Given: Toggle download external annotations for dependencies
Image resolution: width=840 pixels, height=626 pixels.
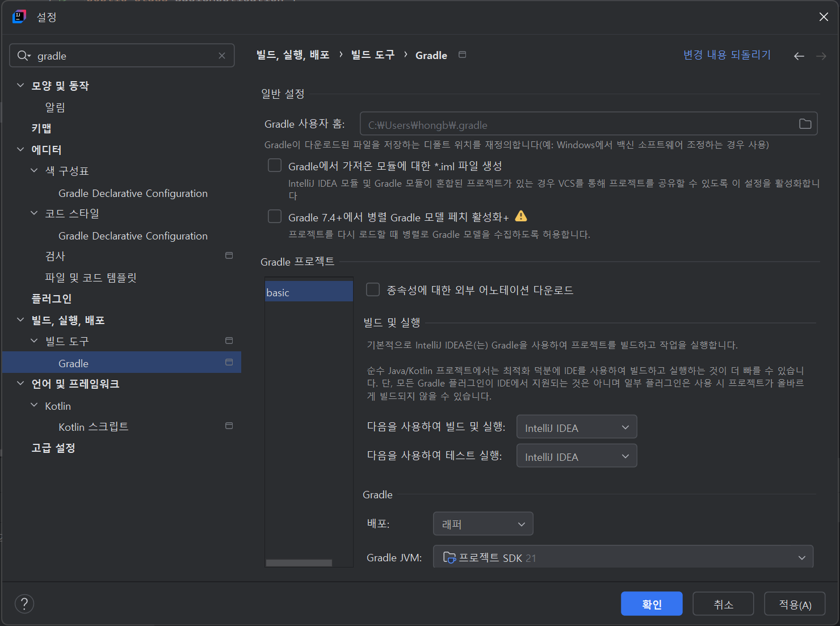Looking at the screenshot, I should tap(373, 289).
